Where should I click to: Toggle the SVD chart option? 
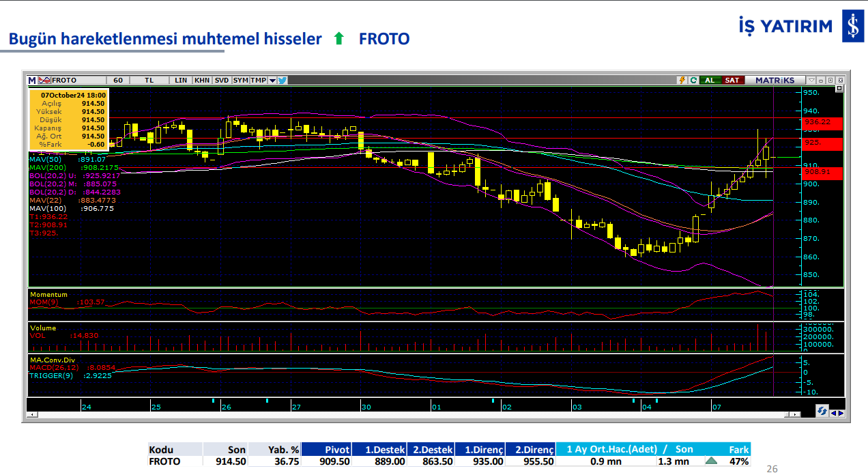coord(222,80)
